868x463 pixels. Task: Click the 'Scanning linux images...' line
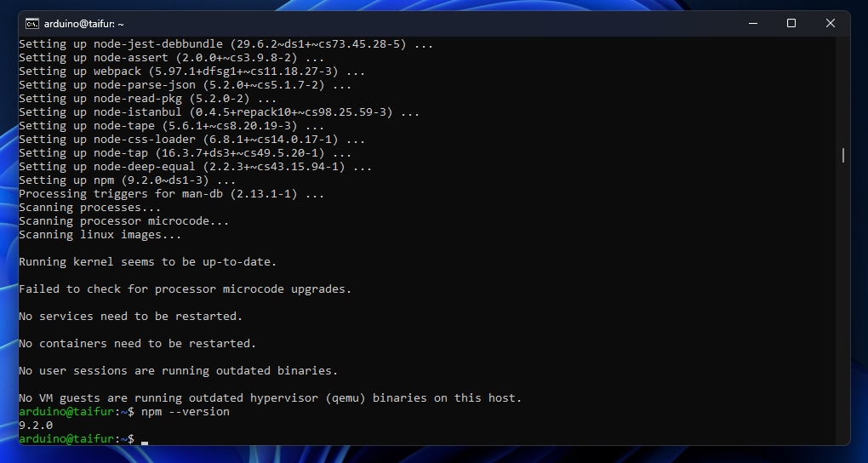[x=100, y=235]
